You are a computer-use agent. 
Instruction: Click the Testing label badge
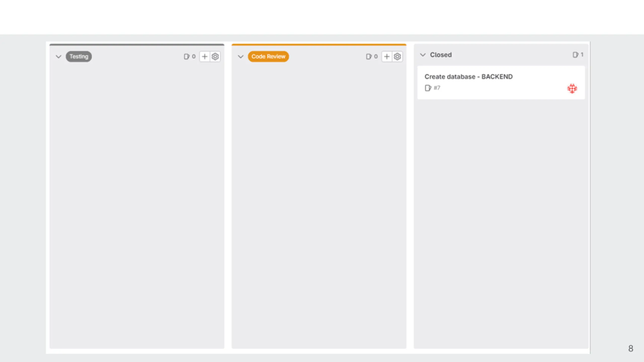click(x=79, y=57)
